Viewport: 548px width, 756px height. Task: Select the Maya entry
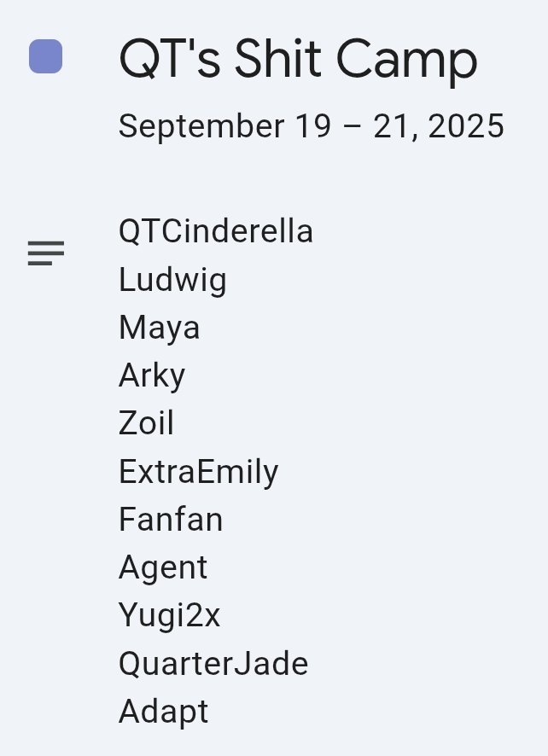pyautogui.click(x=159, y=328)
